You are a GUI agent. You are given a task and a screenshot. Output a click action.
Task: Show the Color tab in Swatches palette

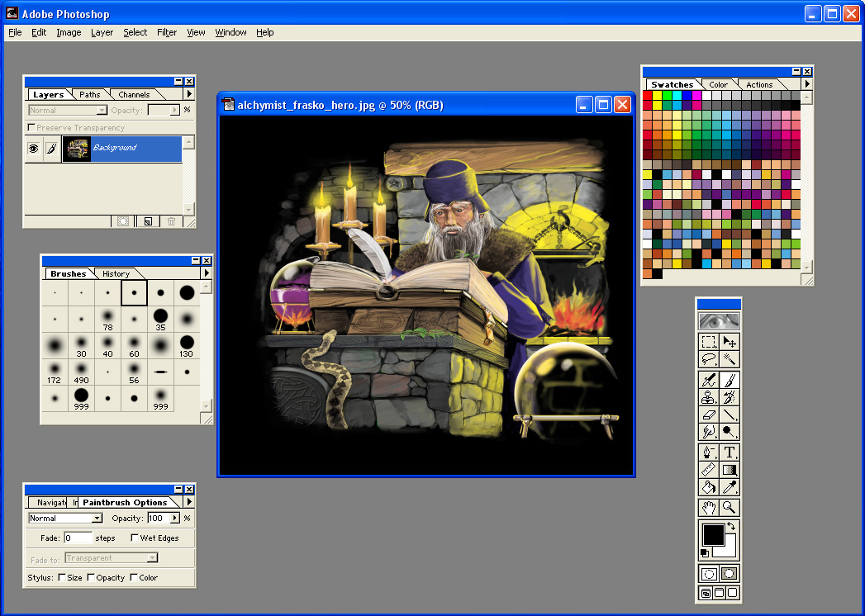718,84
